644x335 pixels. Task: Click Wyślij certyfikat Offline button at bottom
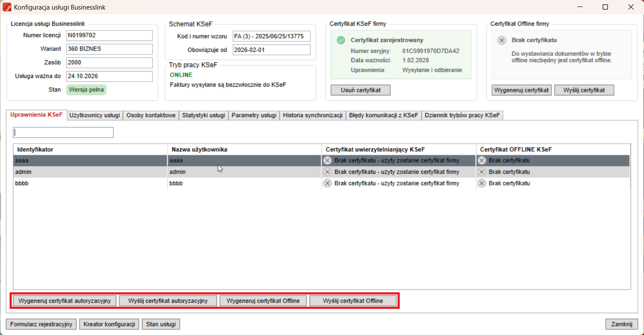click(353, 301)
